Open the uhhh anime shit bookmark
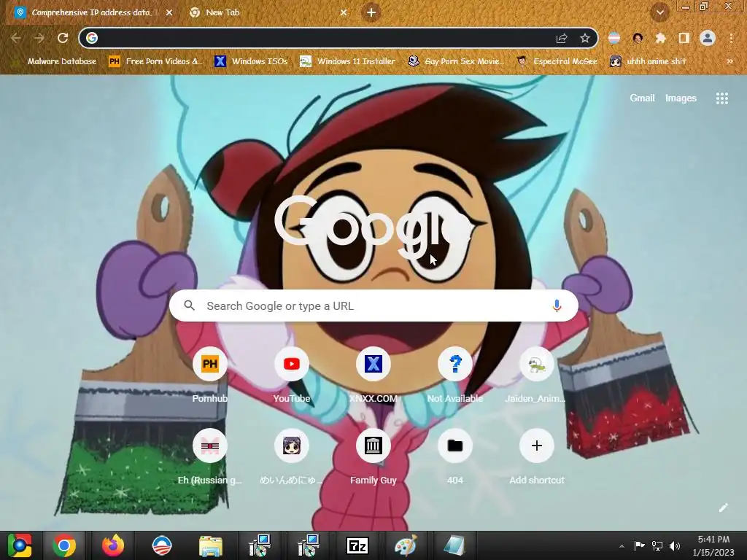This screenshot has height=560, width=747. click(x=649, y=61)
